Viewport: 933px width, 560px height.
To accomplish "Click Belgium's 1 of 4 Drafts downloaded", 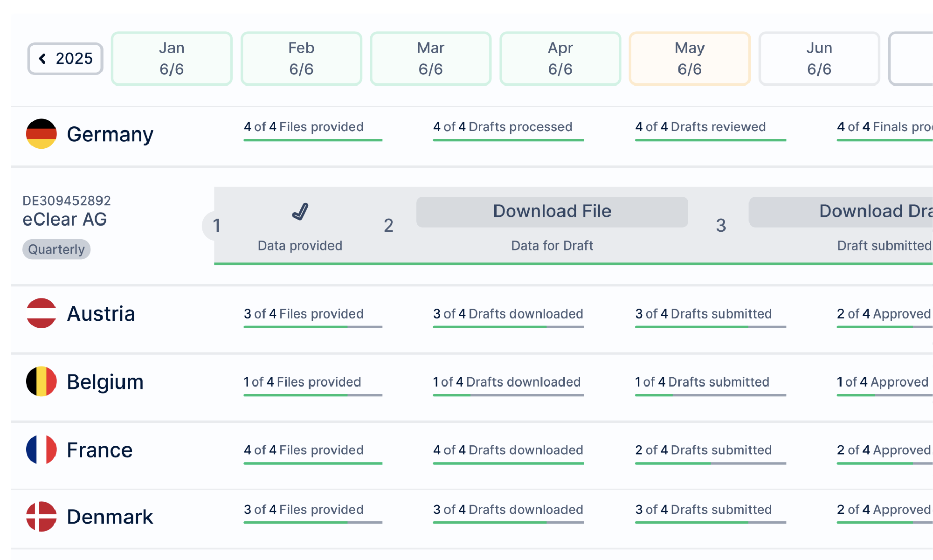I will pyautogui.click(x=508, y=386).
